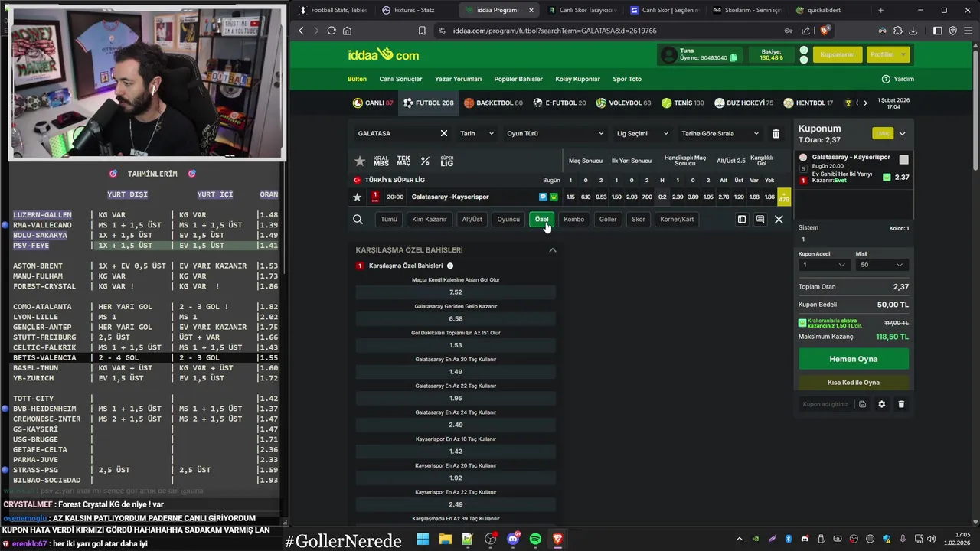Select the 6.58 comeback win odd
The image size is (980, 551).
pyautogui.click(x=456, y=319)
